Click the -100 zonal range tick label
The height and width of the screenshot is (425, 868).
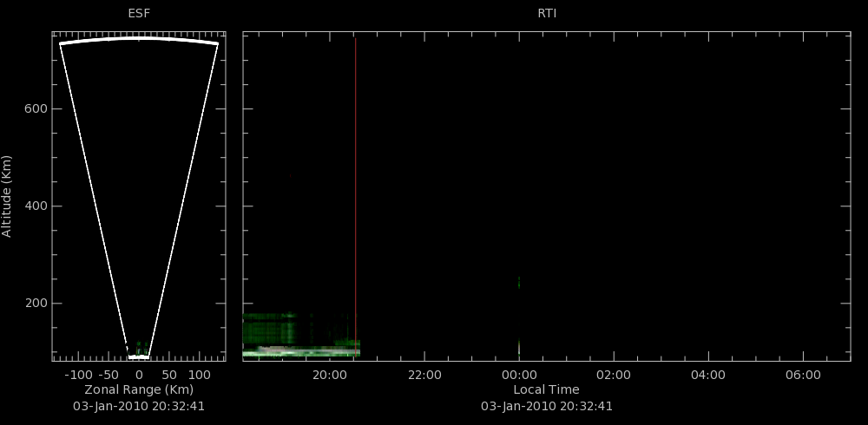point(78,376)
